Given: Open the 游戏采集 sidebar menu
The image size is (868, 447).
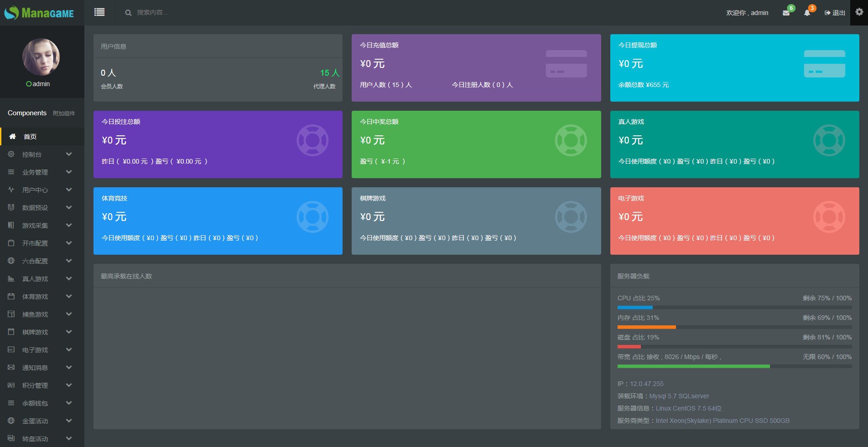Looking at the screenshot, I should coord(35,226).
